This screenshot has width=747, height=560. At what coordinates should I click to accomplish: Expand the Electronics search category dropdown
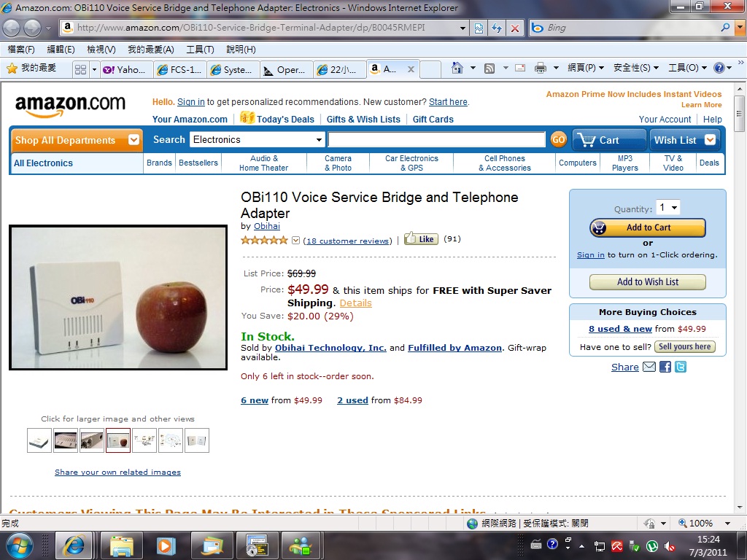[258, 140]
